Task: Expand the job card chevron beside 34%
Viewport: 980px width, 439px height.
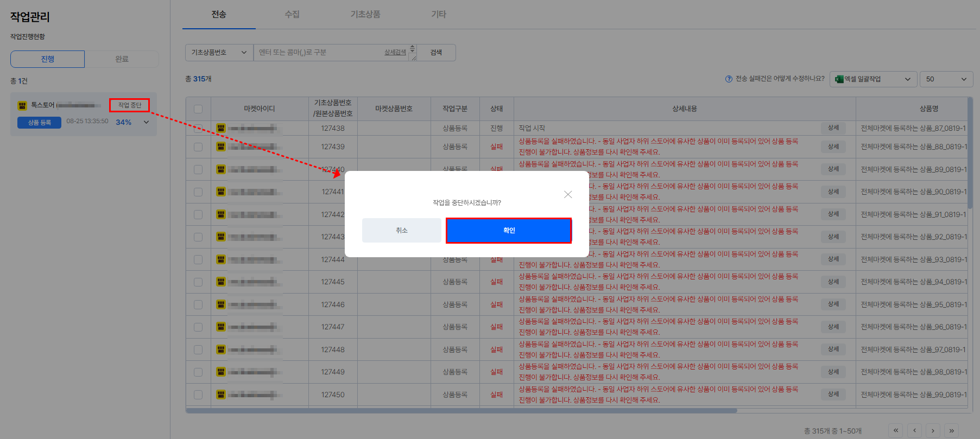Action: pyautogui.click(x=146, y=122)
